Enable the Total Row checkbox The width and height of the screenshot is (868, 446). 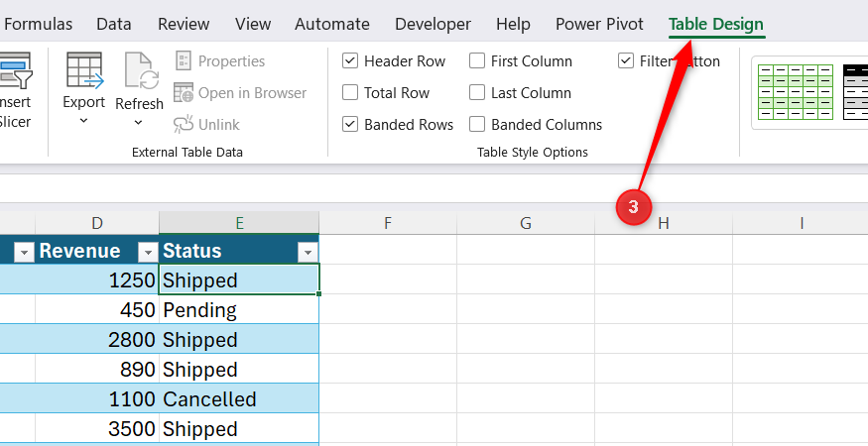[x=350, y=92]
